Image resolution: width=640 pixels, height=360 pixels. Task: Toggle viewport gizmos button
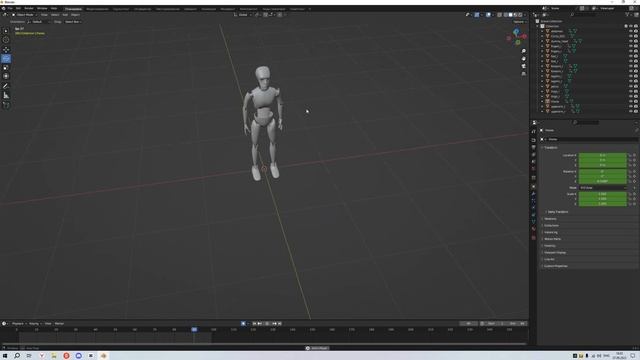click(x=477, y=15)
